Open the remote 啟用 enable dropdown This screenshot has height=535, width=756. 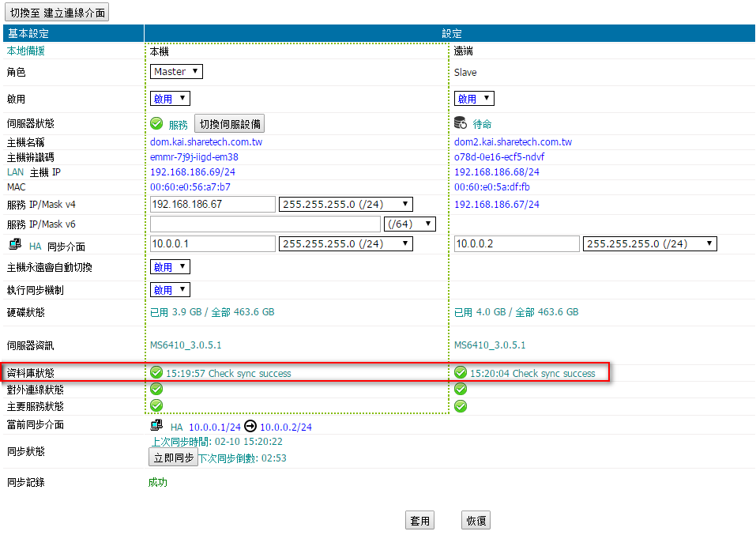coord(474,99)
